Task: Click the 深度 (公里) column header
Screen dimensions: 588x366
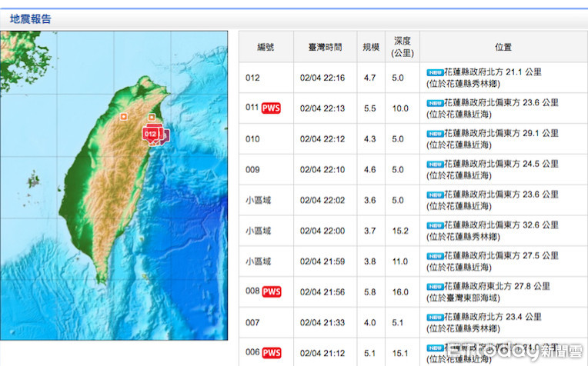Action: (402, 47)
